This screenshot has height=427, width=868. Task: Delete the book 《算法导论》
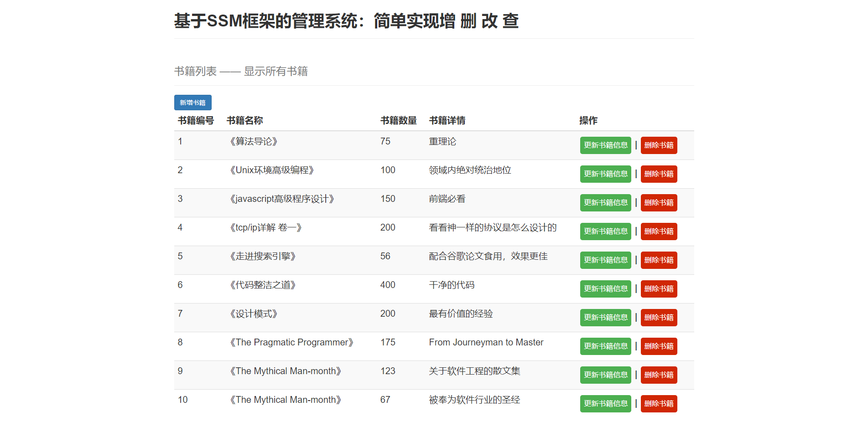(x=658, y=145)
